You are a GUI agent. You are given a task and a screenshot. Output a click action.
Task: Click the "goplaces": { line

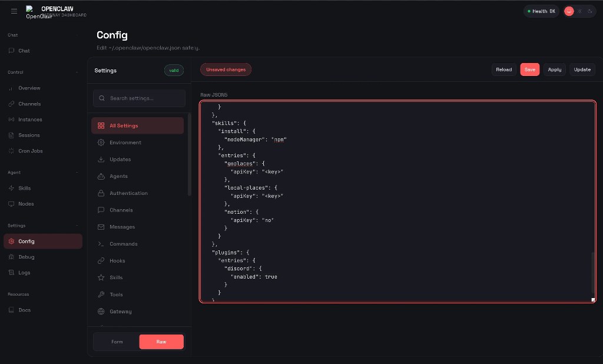point(244,164)
